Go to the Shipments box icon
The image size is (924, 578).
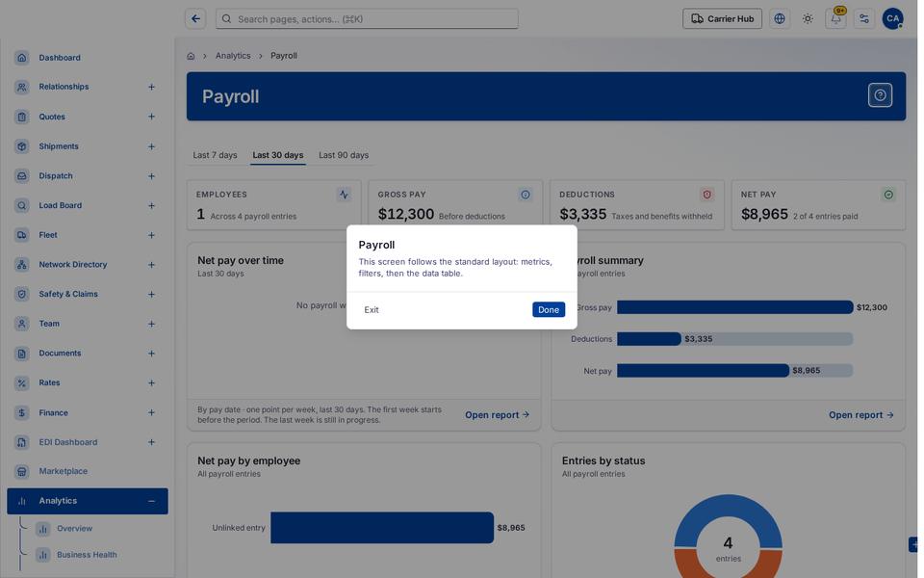[x=22, y=145]
